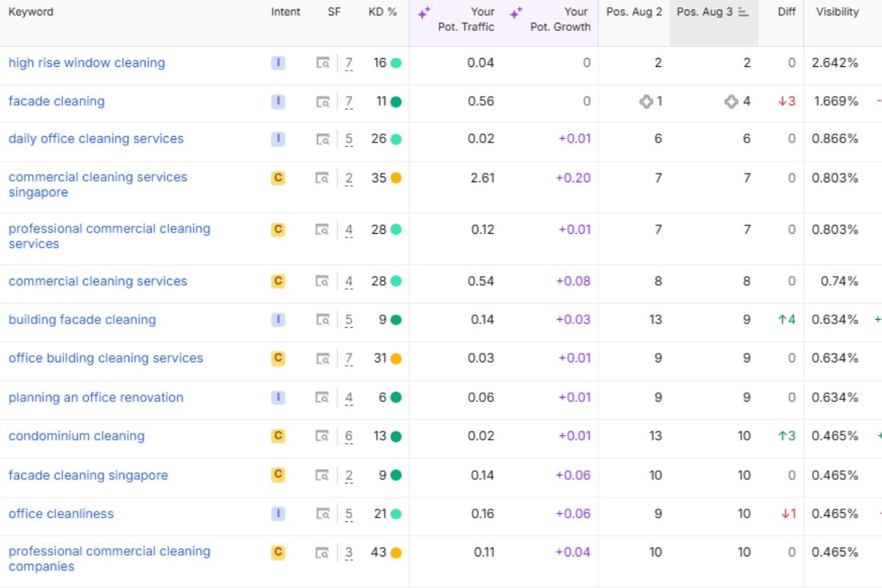
Task: Open the planning an office renovation keyword
Action: [x=96, y=398]
